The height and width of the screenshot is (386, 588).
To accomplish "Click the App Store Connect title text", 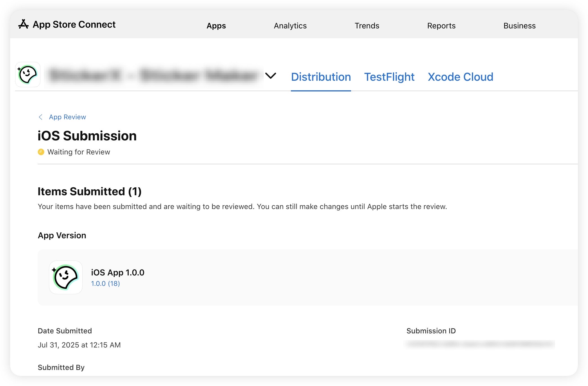I will pyautogui.click(x=74, y=24).
